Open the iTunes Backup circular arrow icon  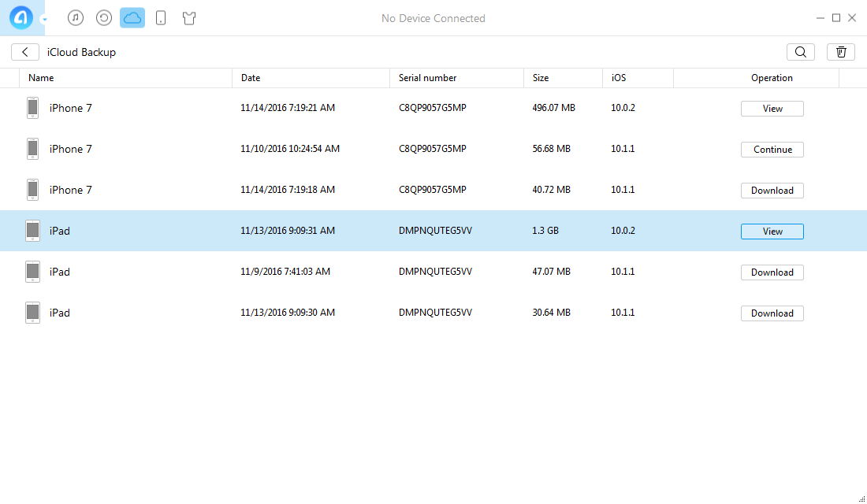[104, 18]
